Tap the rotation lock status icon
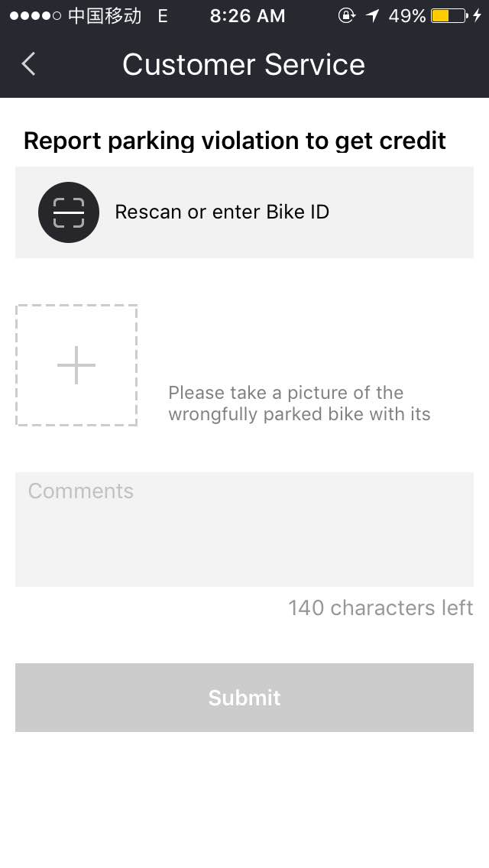Viewport: 489px width, 868px height. click(x=346, y=16)
